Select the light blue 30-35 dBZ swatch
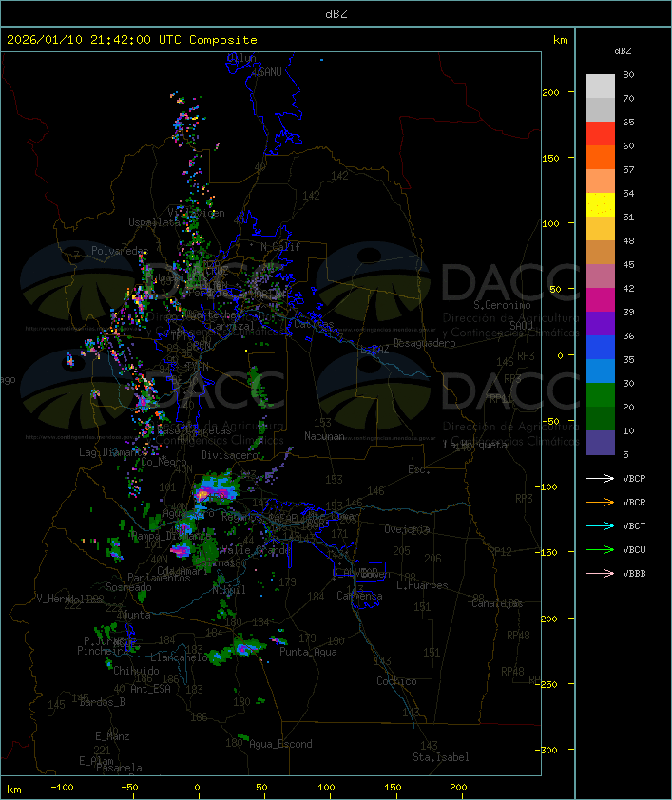672x800 pixels. [600, 371]
